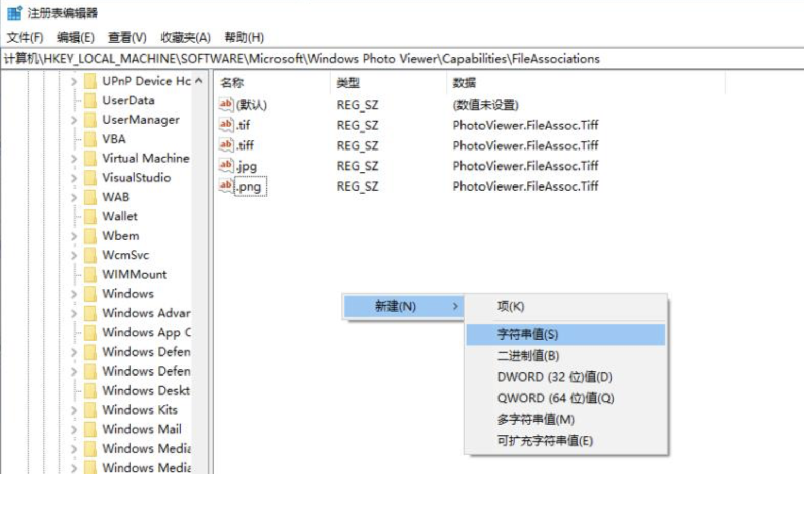Screen dimensions: 812x525
Task: Expand the UserManager tree node
Action: click(x=74, y=120)
